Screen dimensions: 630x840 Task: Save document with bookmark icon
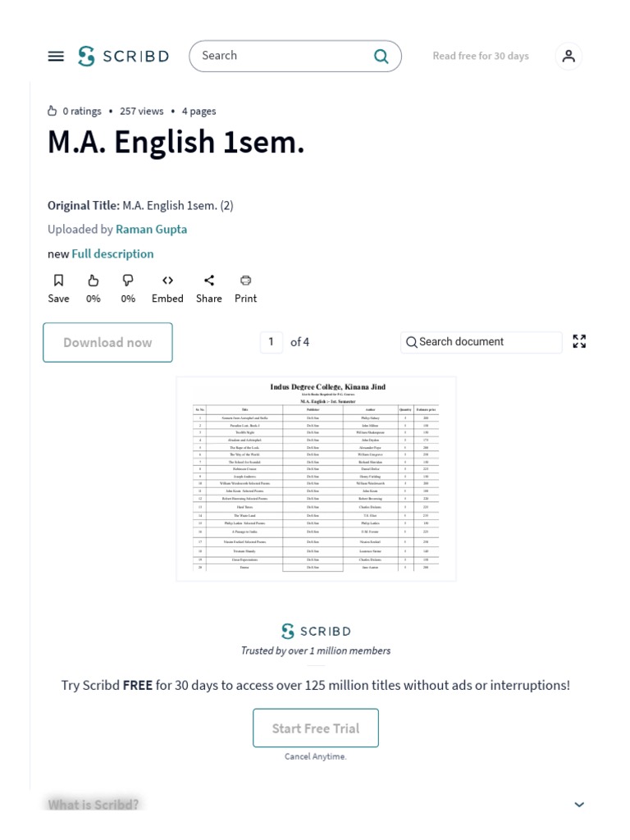(58, 281)
